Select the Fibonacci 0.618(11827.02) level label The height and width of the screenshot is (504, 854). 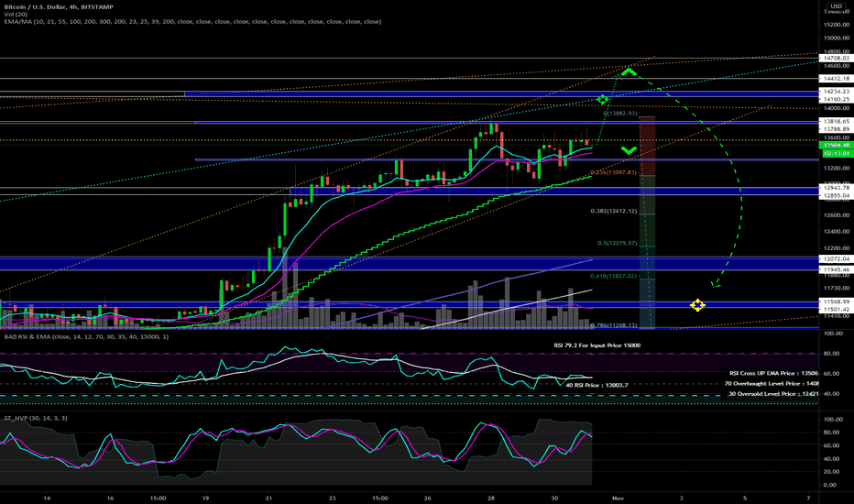[613, 276]
